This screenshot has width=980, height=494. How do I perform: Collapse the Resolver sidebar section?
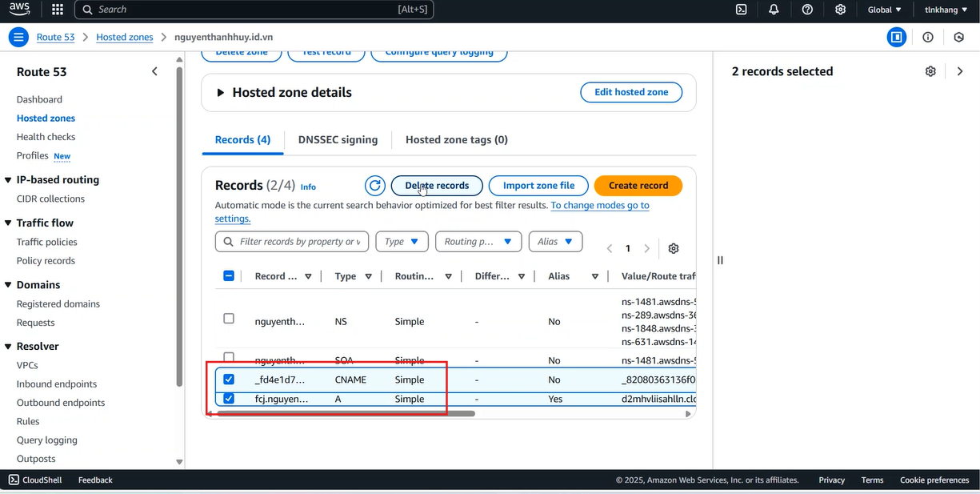tap(9, 347)
